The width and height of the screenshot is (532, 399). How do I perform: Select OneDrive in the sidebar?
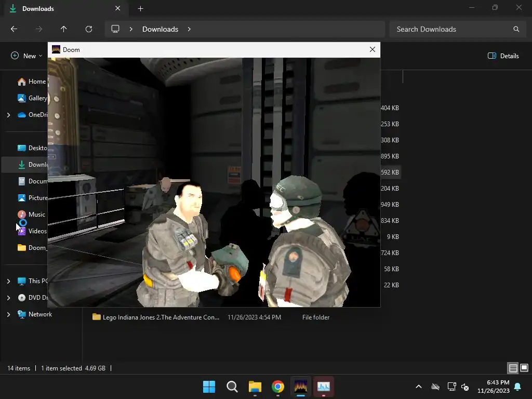click(x=32, y=115)
